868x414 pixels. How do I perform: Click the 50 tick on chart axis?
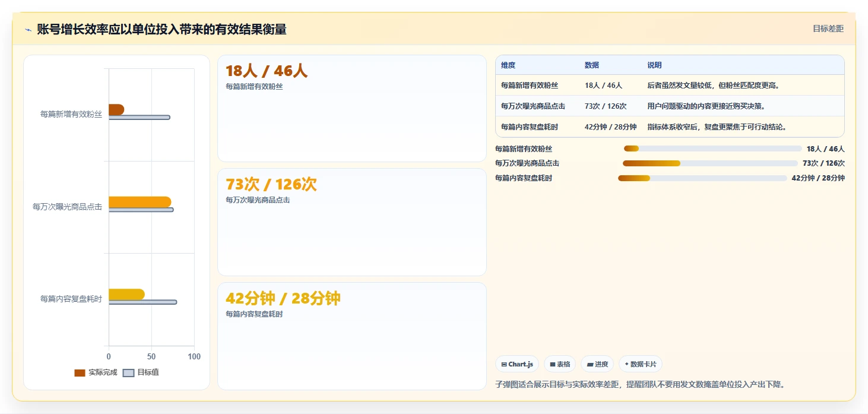click(x=151, y=356)
